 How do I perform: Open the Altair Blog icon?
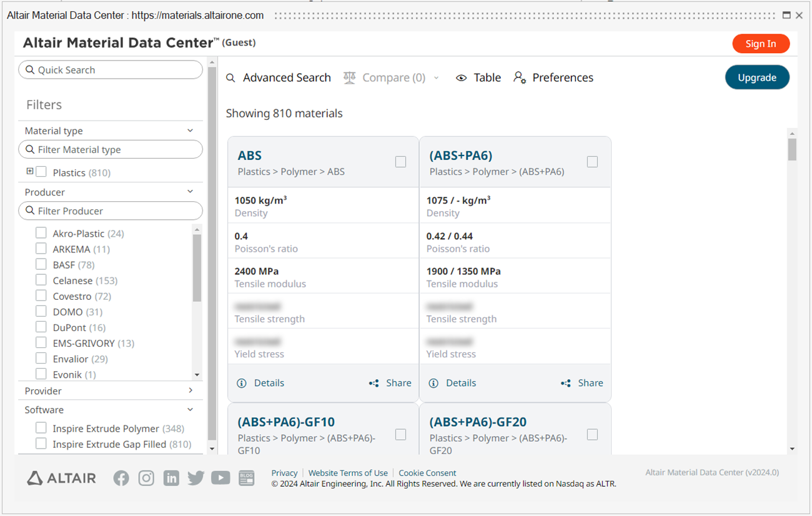247,478
